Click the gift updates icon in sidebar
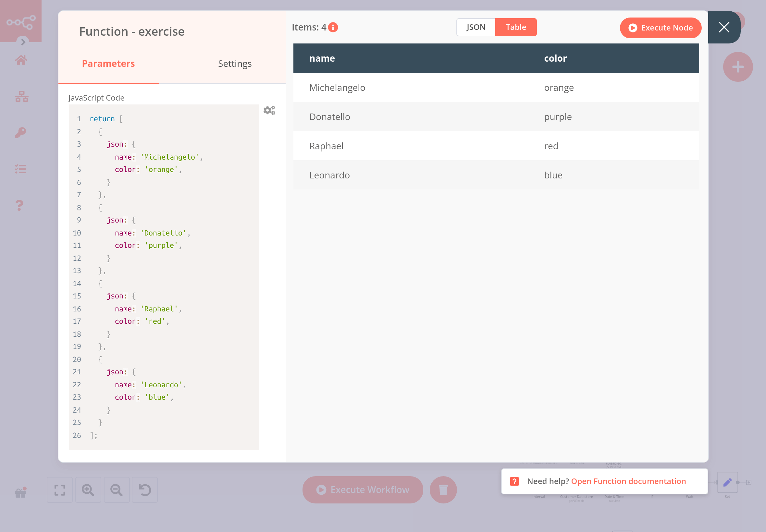 click(21, 492)
